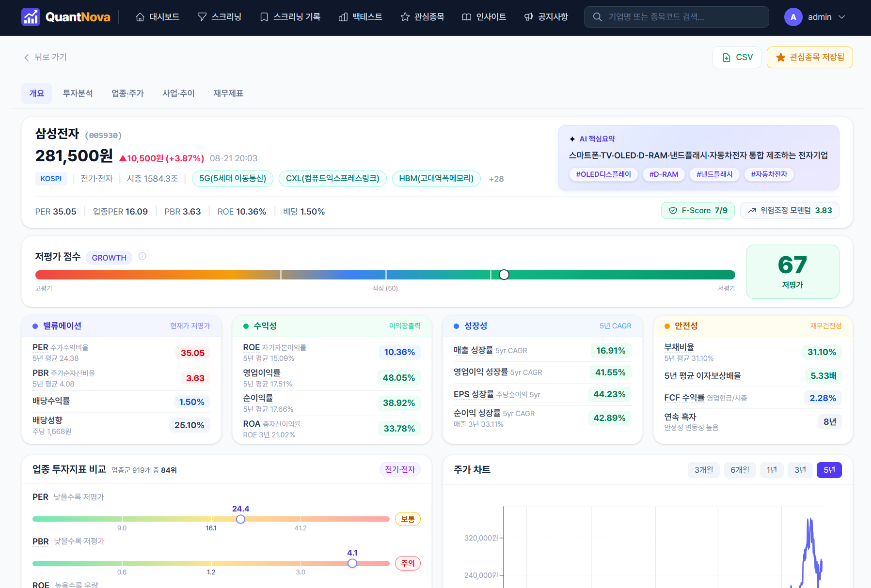Click the F-Score 7/9 shield badge

(698, 211)
